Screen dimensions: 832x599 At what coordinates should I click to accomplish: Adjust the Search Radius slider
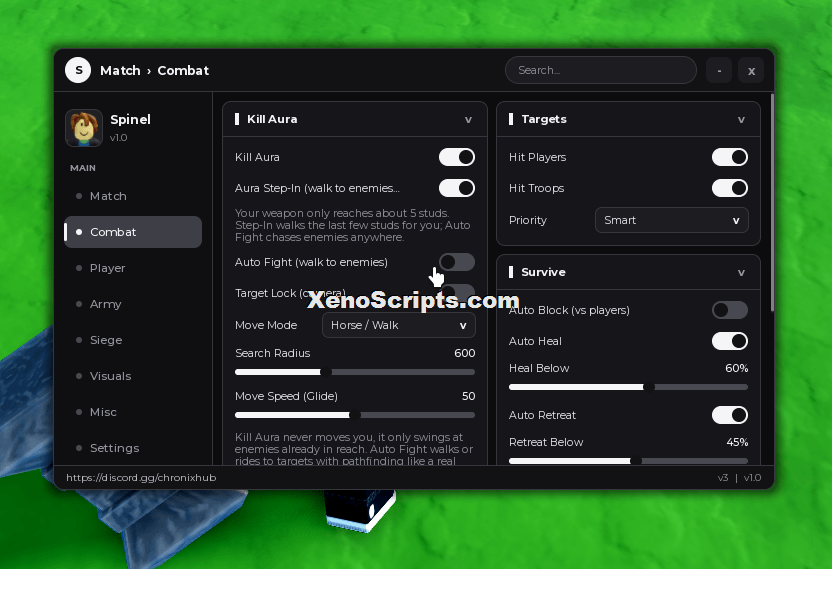tap(355, 372)
